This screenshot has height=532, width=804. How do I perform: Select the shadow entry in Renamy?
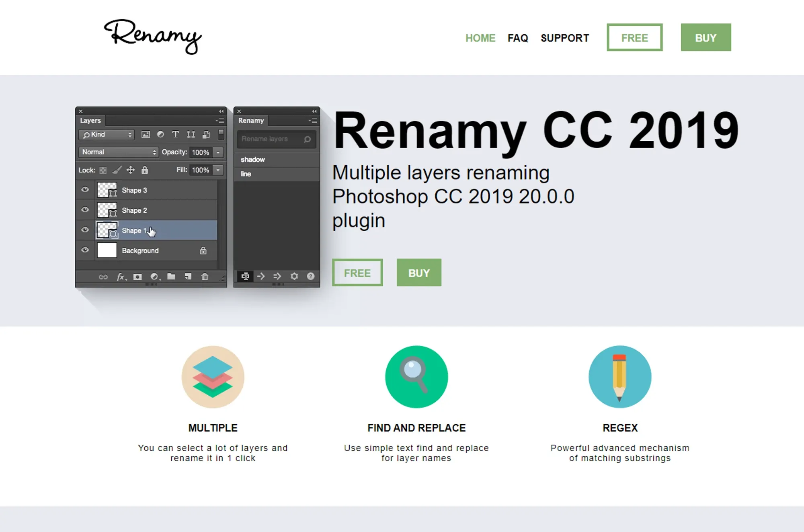tap(277, 160)
